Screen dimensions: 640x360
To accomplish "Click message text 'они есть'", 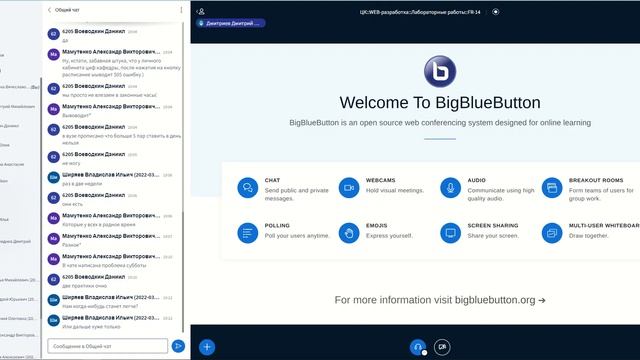I will (72, 204).
